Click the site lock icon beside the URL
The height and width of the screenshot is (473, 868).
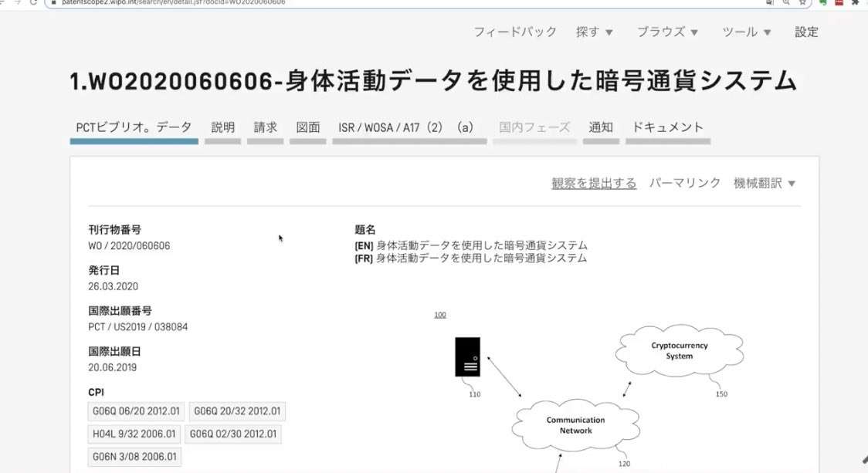coord(52,2)
